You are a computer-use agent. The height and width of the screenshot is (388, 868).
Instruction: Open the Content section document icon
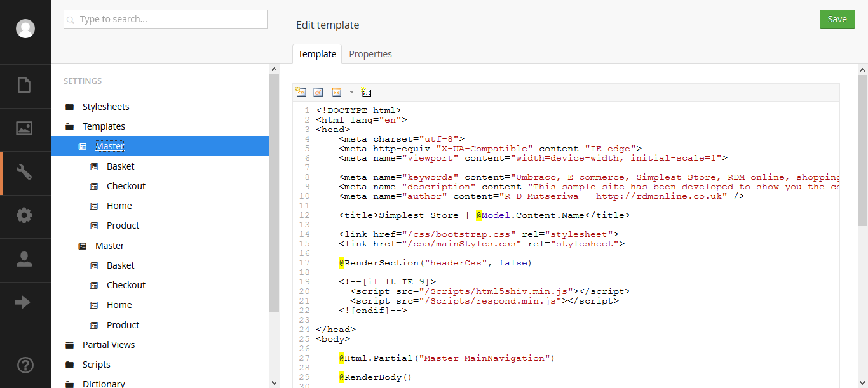(24, 85)
